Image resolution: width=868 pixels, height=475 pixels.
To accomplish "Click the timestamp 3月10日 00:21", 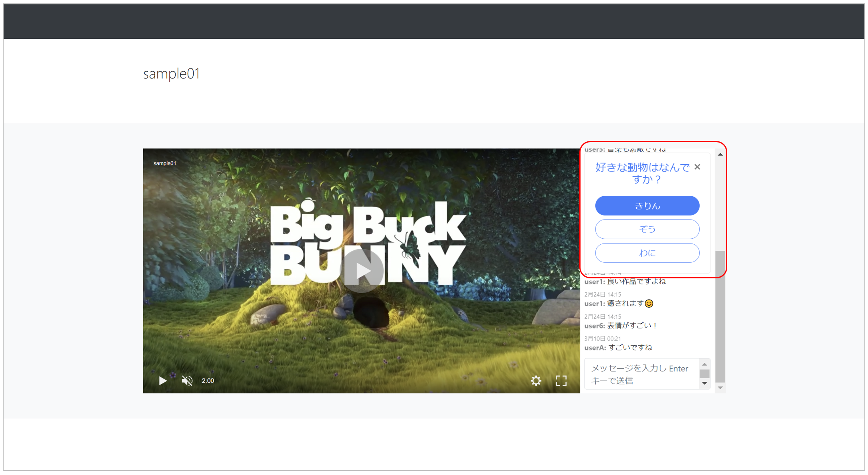I will [602, 338].
